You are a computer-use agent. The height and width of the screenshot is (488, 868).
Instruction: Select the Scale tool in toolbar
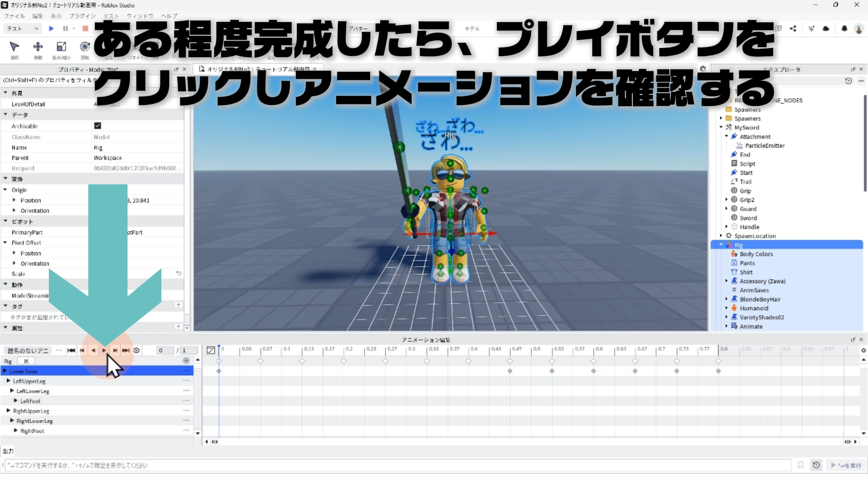[x=61, y=47]
